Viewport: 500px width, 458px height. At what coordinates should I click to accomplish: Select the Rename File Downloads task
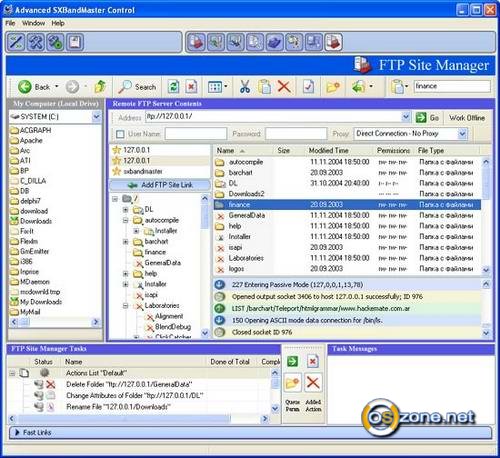tap(118, 407)
